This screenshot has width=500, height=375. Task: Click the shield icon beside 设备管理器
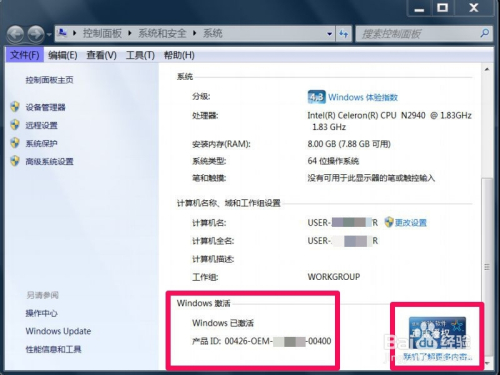(x=15, y=107)
